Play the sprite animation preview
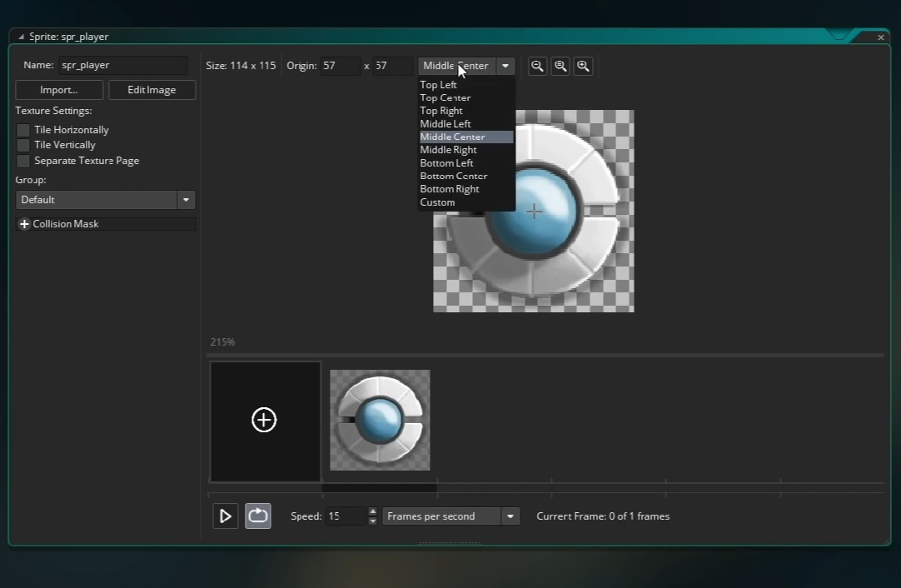Image resolution: width=901 pixels, height=588 pixels. 225,516
